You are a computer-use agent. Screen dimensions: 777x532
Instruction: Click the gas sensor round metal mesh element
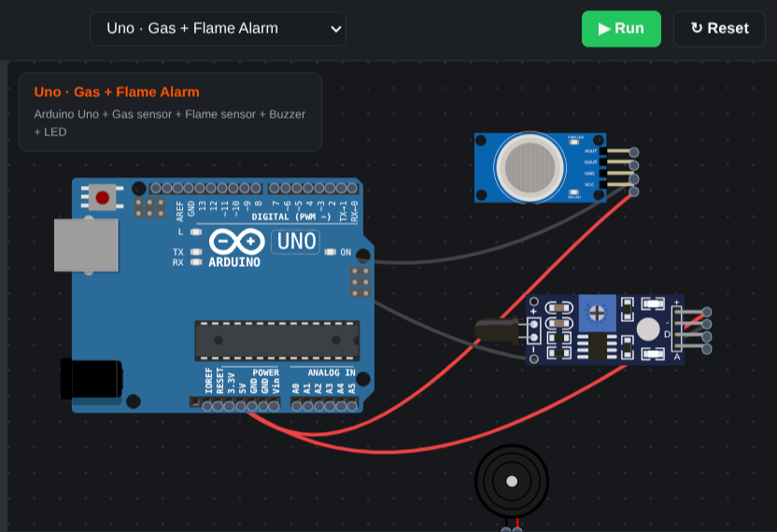tap(530, 167)
